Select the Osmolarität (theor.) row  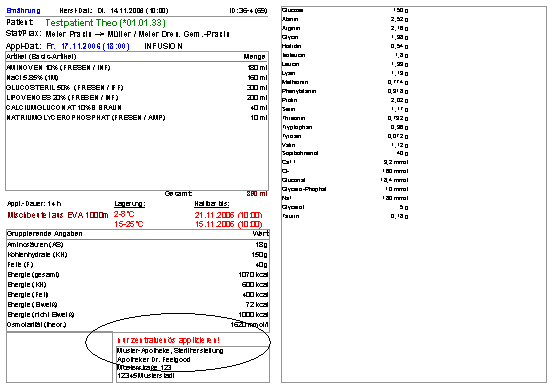tap(138, 325)
